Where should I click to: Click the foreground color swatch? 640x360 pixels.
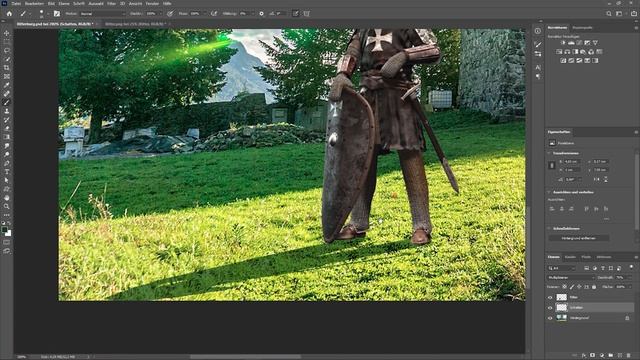coord(4,230)
